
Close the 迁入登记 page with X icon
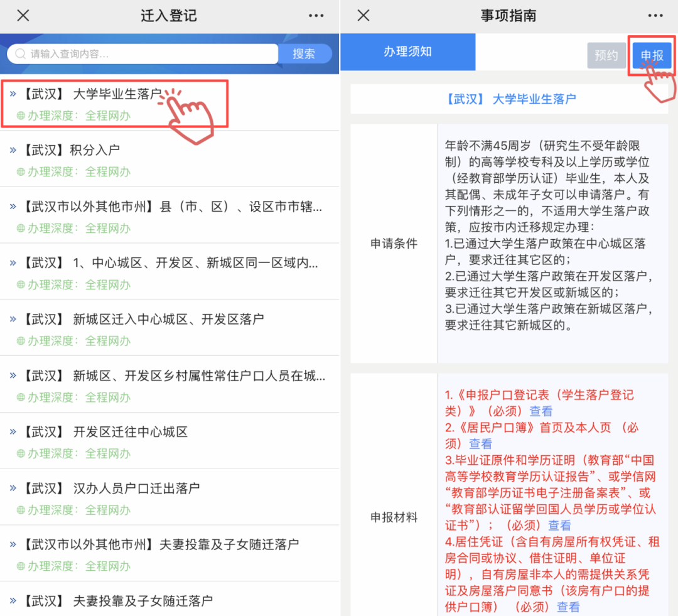(23, 16)
